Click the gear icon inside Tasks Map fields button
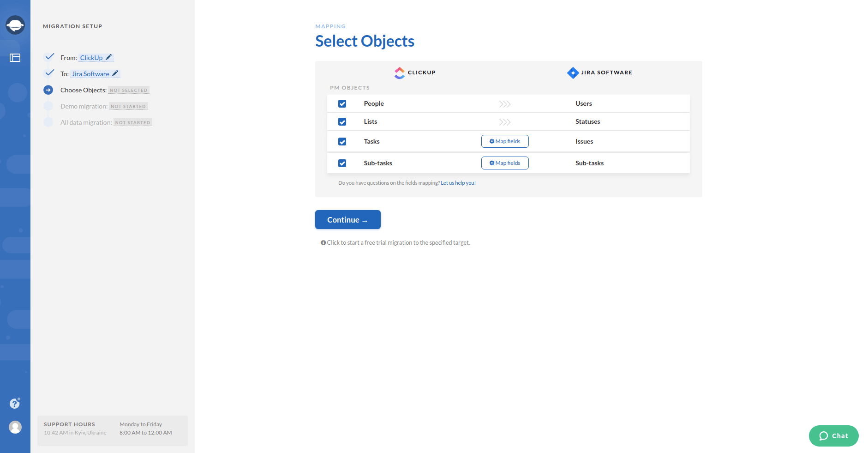Viewport: 868px width, 453px height. (491, 141)
